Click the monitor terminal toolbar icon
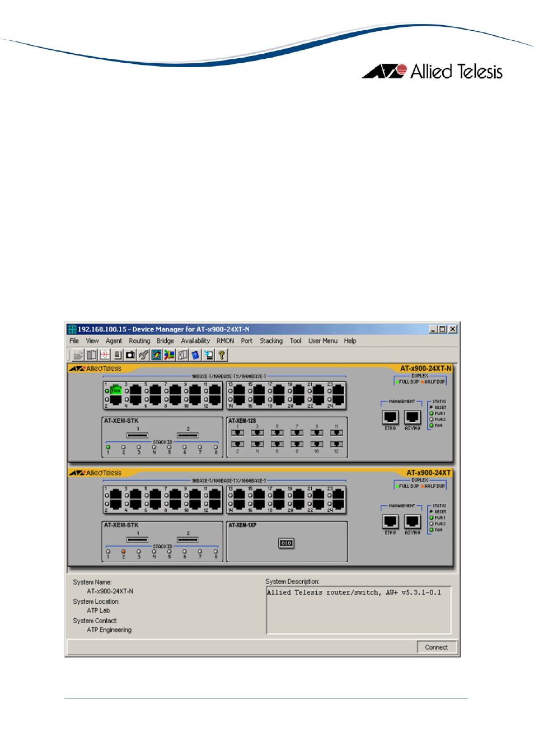534x756 pixels. pos(209,355)
